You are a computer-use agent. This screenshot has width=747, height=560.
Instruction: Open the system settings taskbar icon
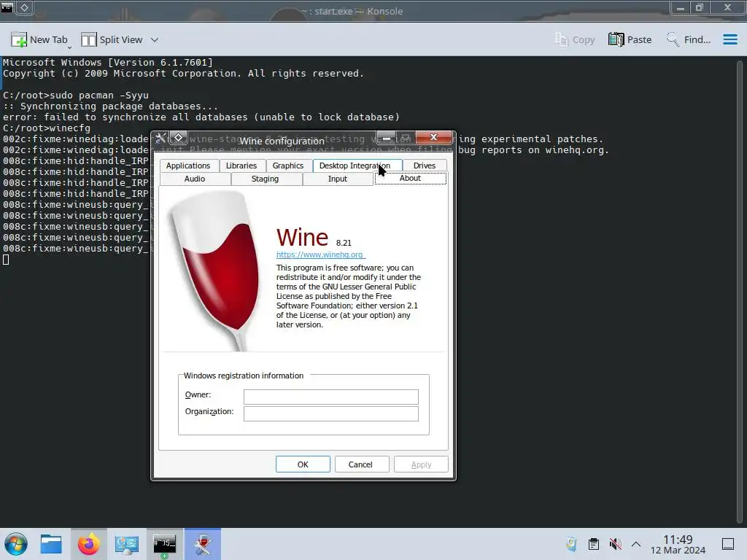pos(127,544)
